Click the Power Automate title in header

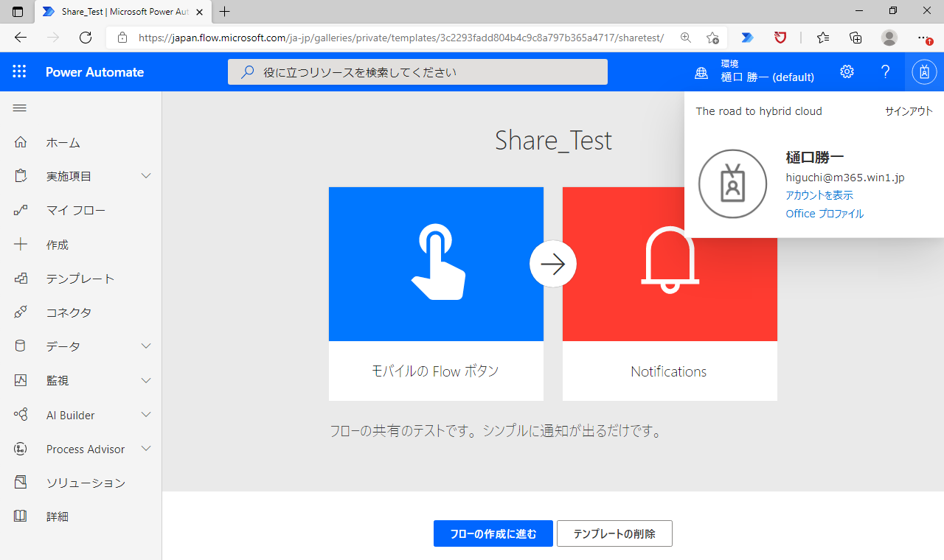[x=94, y=71]
